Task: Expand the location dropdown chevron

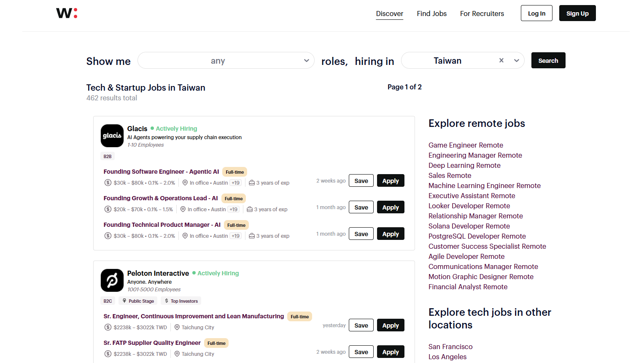Action: click(516, 60)
